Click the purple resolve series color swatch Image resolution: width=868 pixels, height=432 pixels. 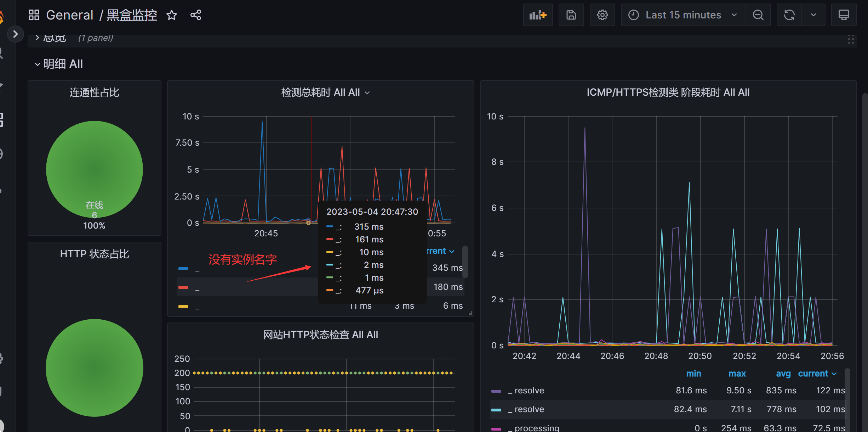[x=496, y=391]
